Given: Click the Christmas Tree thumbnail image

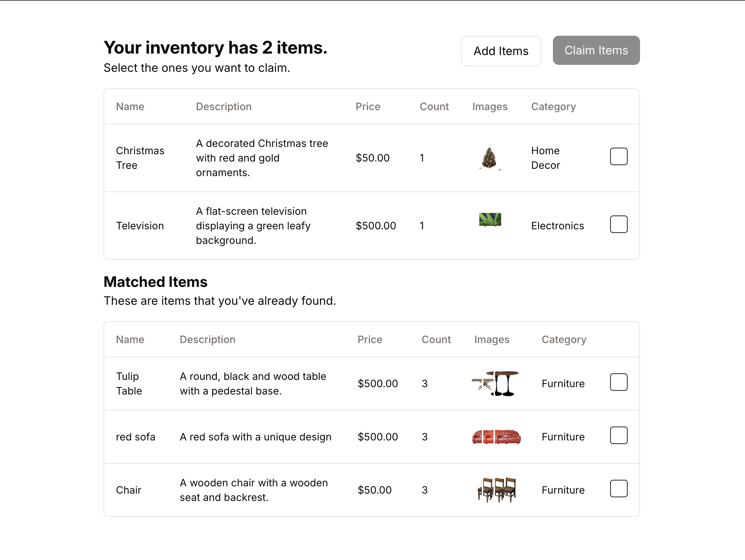Looking at the screenshot, I should (489, 157).
